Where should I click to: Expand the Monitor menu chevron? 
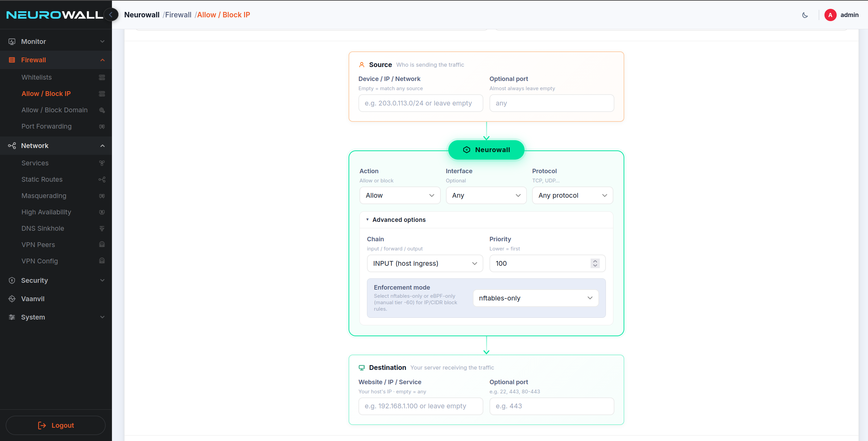pos(102,42)
